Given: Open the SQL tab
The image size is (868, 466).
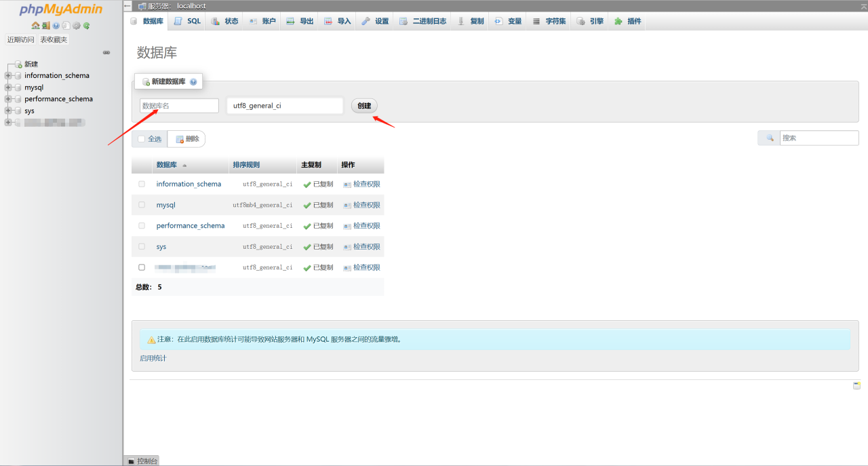Looking at the screenshot, I should (x=187, y=21).
